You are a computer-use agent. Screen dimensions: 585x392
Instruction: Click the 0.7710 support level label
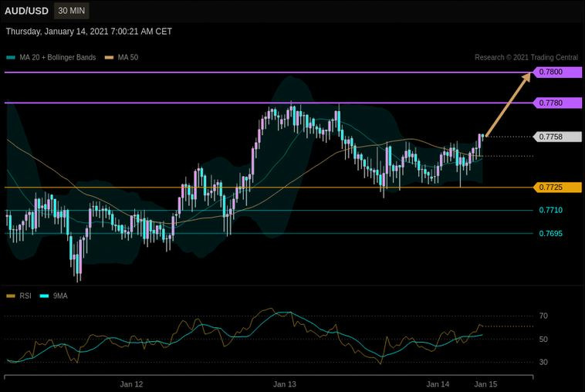(551, 211)
